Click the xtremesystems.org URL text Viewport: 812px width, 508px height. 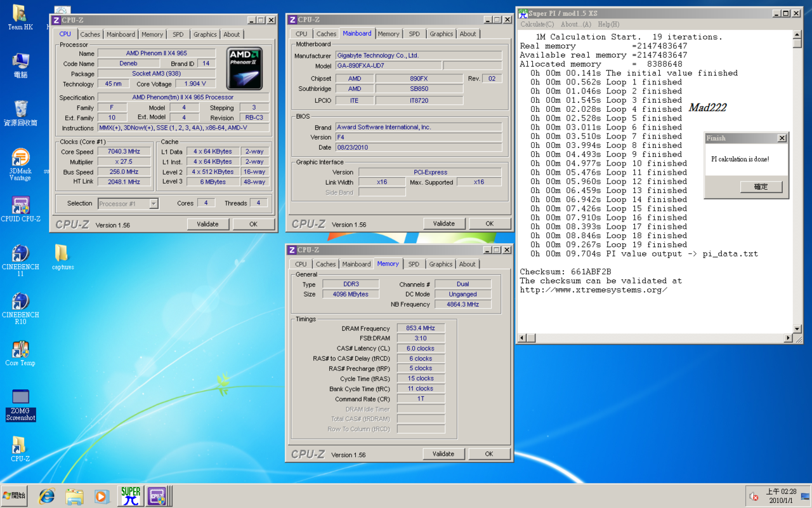(594, 290)
